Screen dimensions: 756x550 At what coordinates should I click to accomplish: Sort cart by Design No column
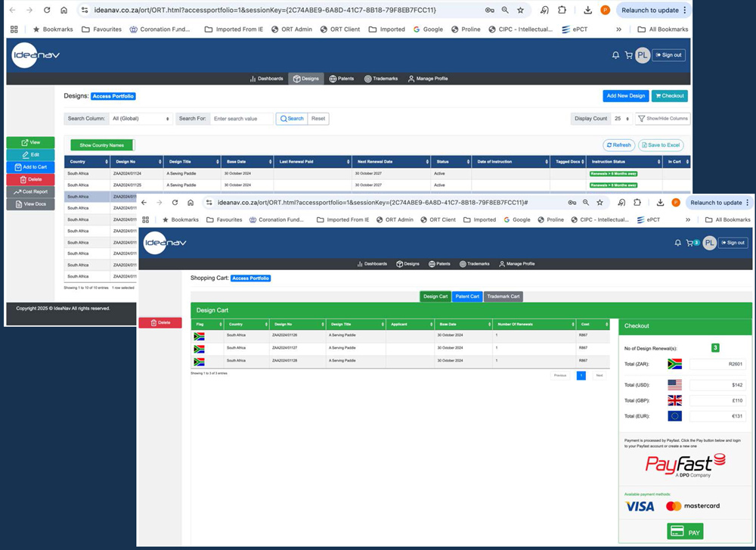297,325
